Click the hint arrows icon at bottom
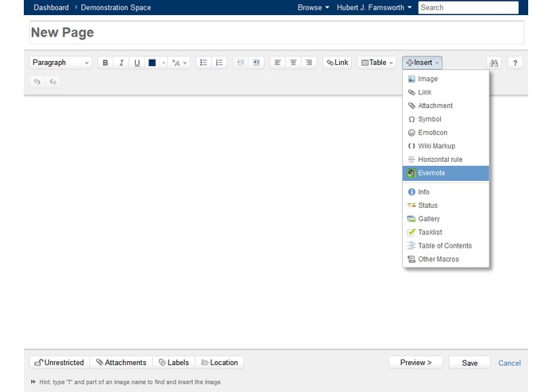The height and width of the screenshot is (392, 552). coord(33,382)
